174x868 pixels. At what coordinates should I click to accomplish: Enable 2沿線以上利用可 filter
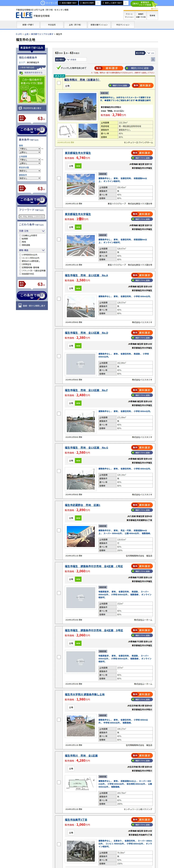(20, 236)
